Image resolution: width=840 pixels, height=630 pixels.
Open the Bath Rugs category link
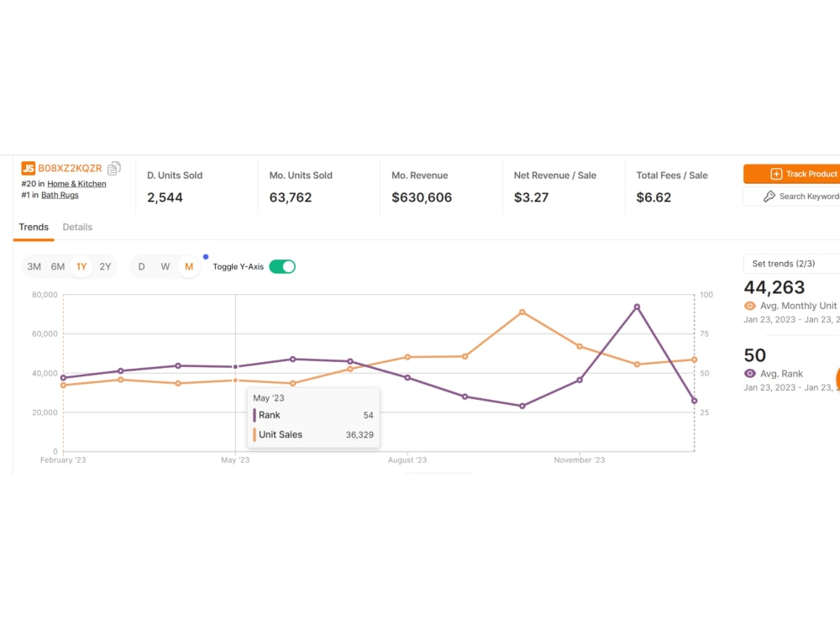click(x=60, y=195)
